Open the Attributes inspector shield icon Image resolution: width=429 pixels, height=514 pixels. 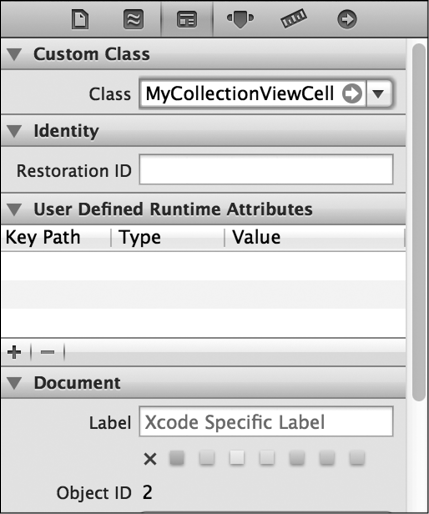[x=240, y=19]
